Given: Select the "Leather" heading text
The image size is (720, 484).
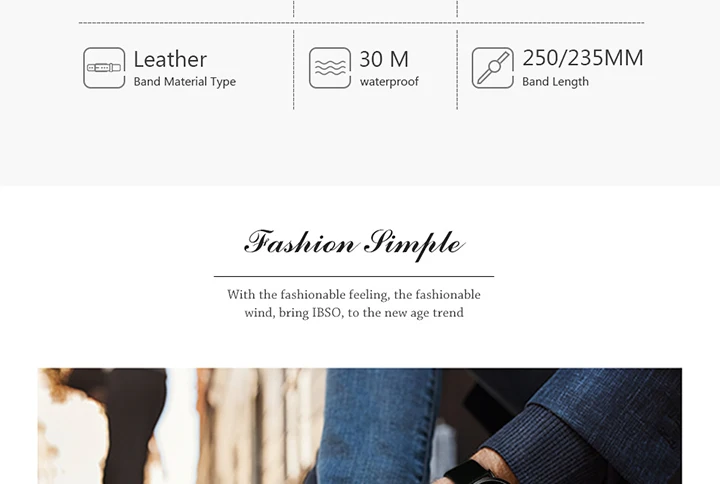Looking at the screenshot, I should (x=170, y=59).
